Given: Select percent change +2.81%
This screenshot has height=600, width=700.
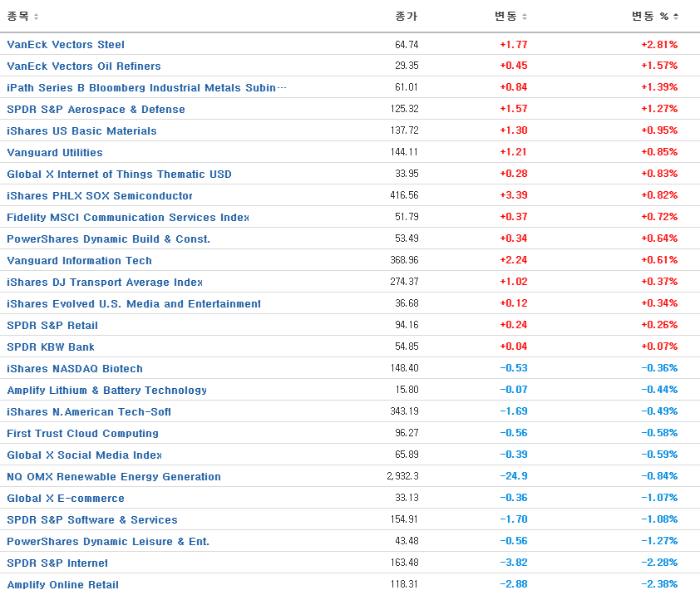Looking at the screenshot, I should click(659, 45).
